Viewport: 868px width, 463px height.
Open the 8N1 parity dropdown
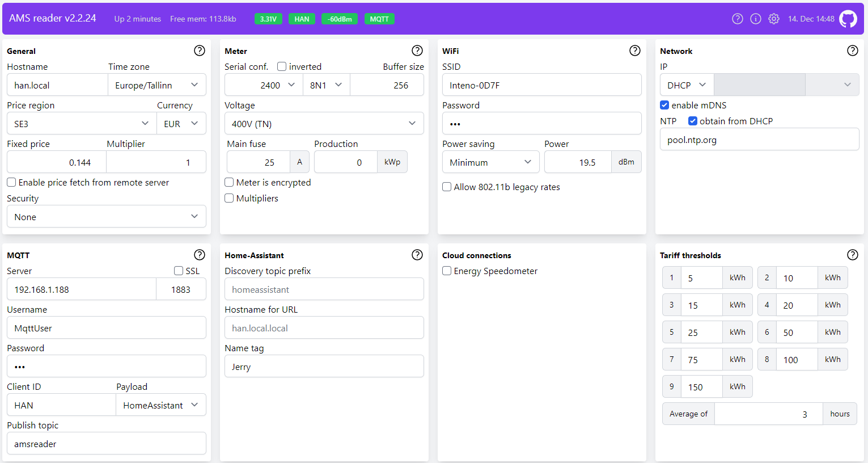coord(327,85)
